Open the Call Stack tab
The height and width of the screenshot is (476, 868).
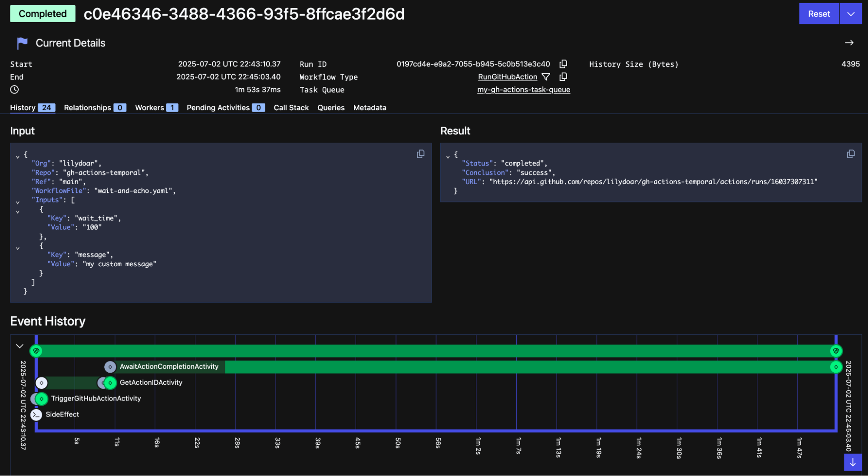pos(291,108)
